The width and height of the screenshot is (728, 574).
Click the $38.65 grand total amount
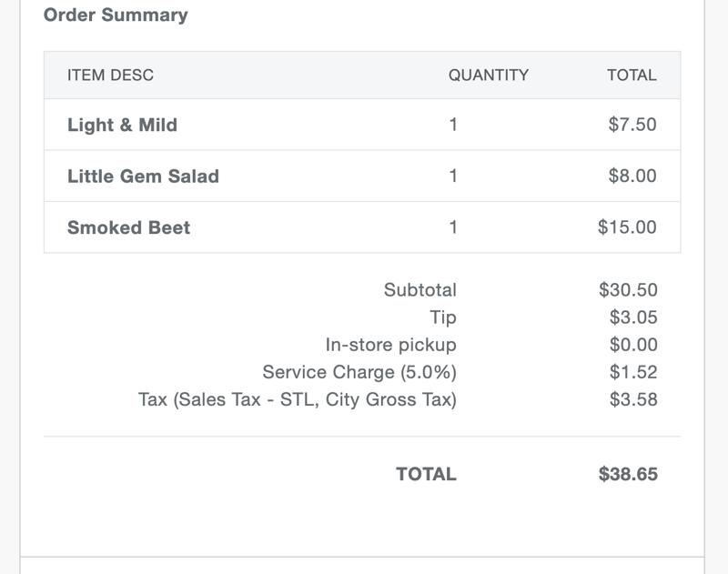tap(628, 474)
